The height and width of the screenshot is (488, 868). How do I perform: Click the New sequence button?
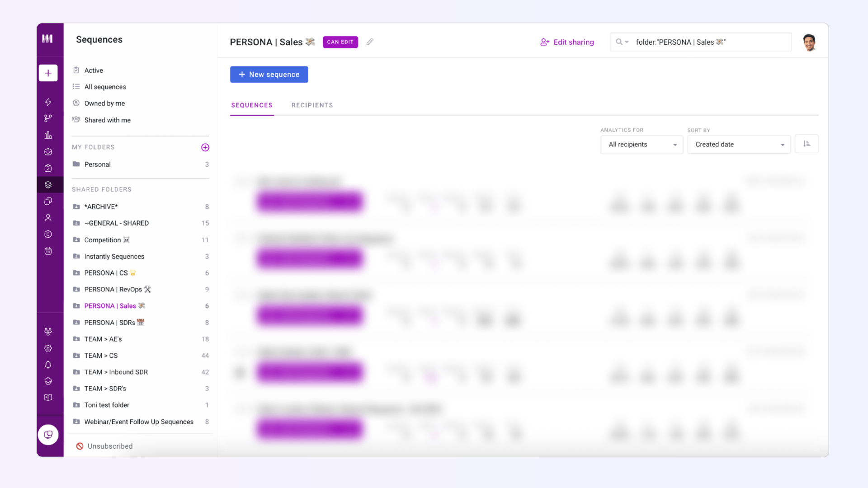269,75
